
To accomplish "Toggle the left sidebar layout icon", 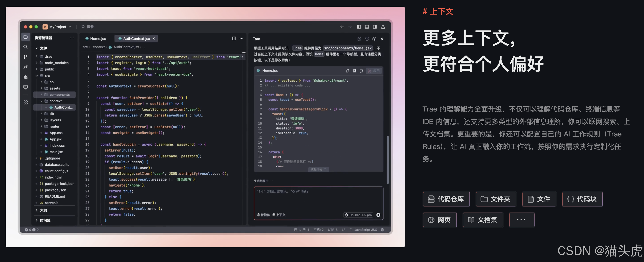I will coord(359,27).
